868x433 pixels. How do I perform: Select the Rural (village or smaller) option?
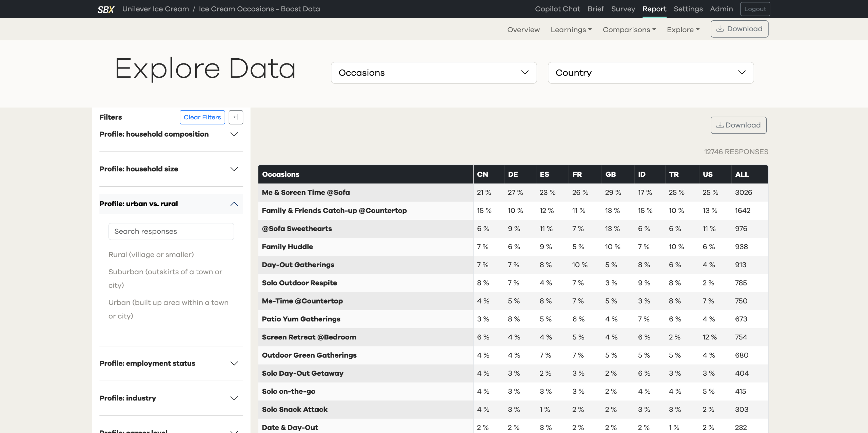click(151, 255)
